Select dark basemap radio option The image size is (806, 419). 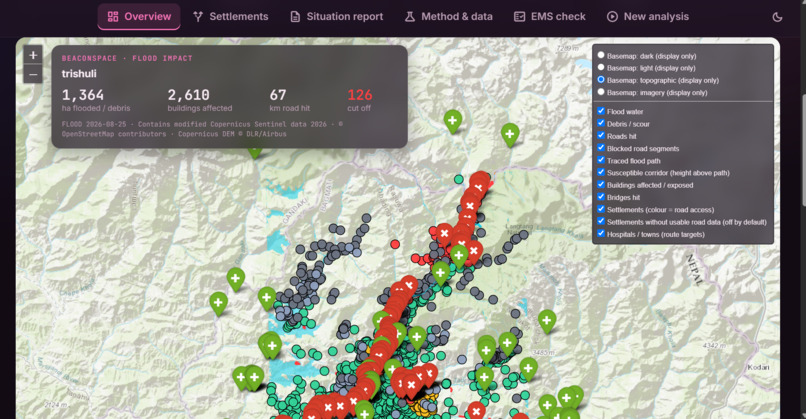pos(600,56)
